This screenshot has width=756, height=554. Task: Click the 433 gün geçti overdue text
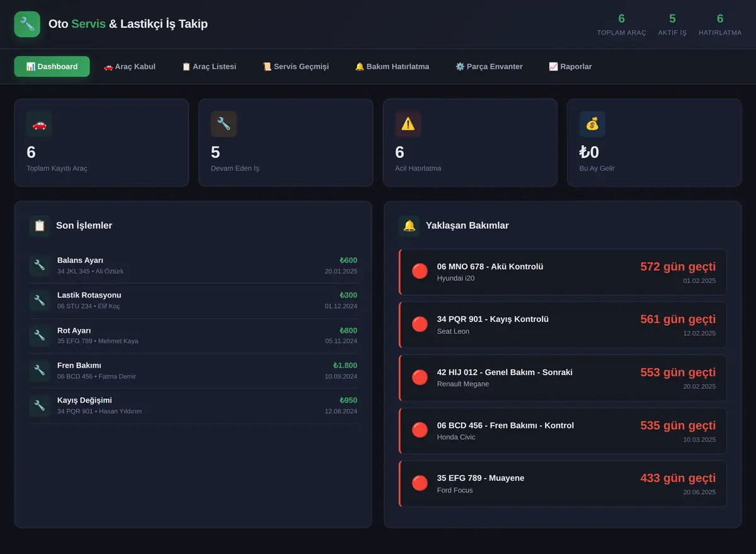point(678,478)
